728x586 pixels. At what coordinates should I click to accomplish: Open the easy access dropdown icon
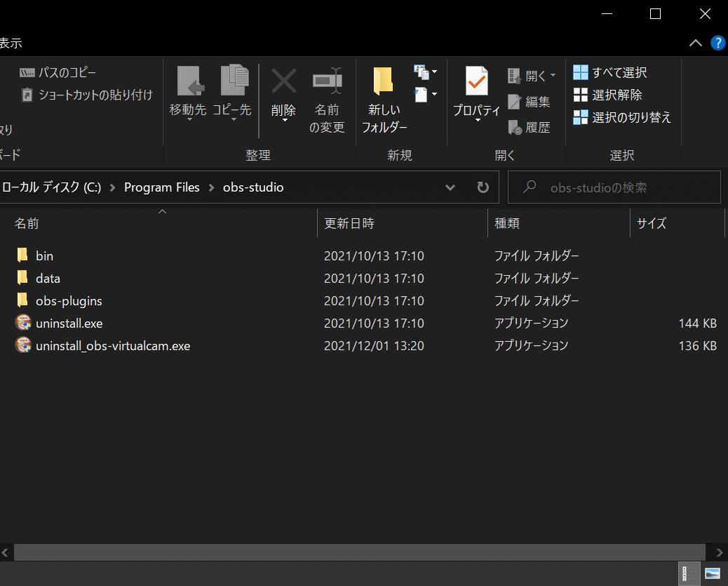425,94
